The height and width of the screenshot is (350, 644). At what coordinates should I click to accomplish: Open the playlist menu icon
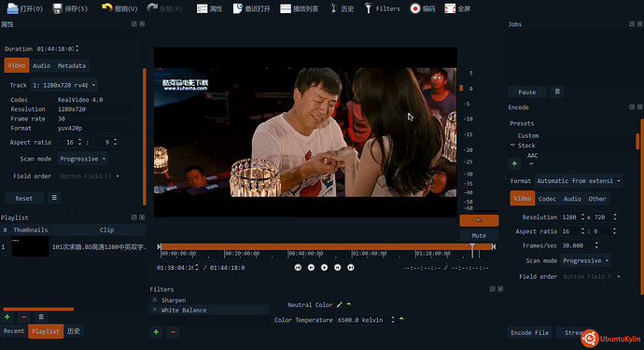point(41,316)
